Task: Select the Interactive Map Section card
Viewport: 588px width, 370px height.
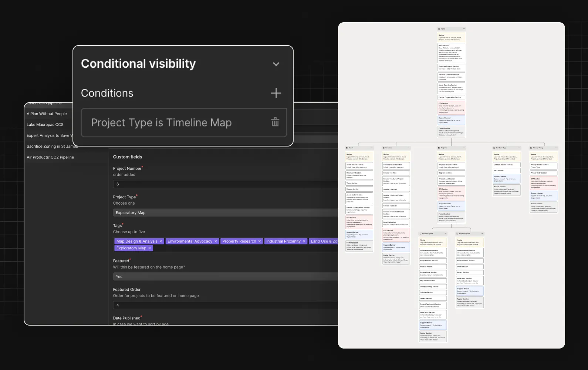Action: tap(433, 287)
